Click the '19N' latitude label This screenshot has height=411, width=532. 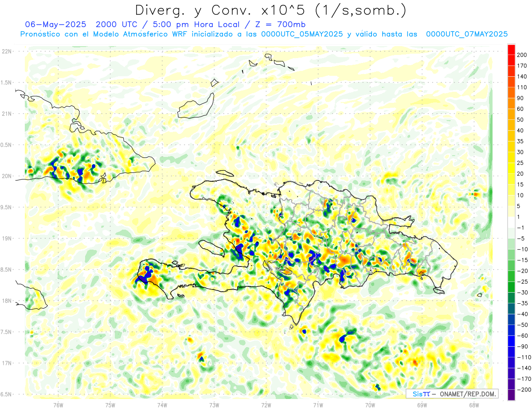click(7, 239)
